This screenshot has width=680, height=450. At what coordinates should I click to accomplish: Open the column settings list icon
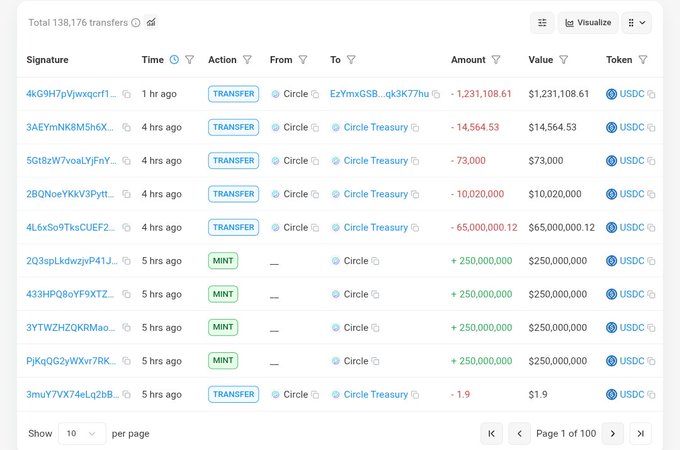coord(542,23)
